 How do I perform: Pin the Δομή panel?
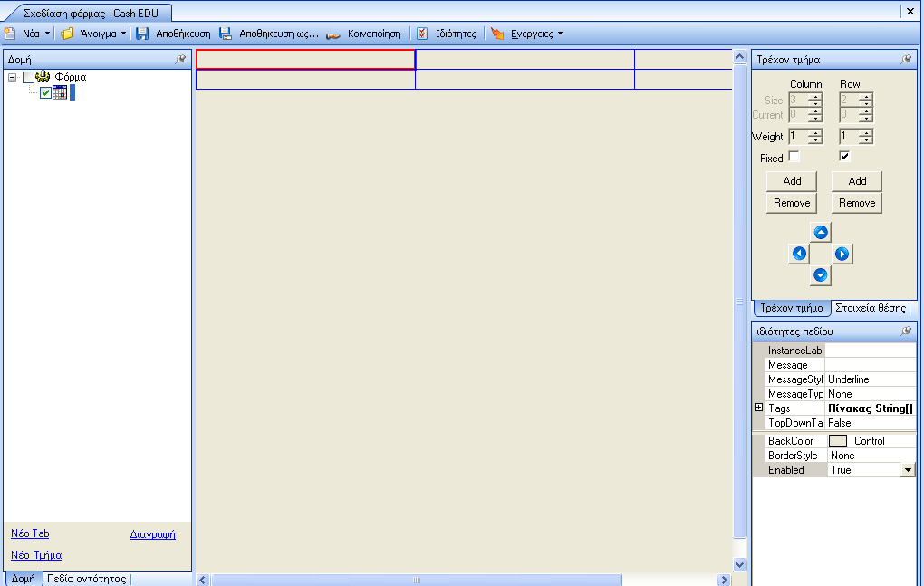(180, 59)
